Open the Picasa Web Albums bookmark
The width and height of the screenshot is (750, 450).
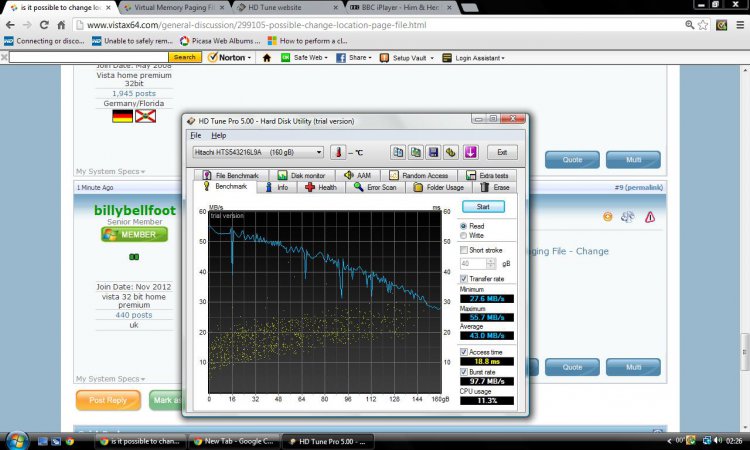tap(220, 41)
